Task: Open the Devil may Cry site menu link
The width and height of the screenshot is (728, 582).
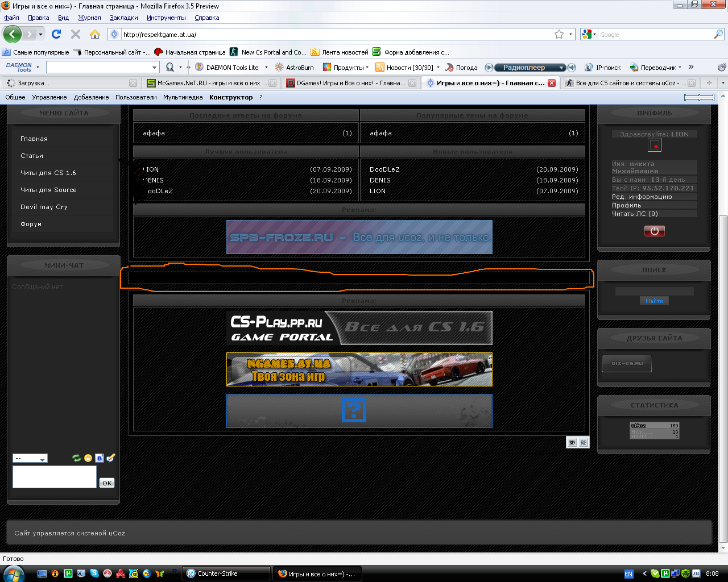Action: coord(44,207)
